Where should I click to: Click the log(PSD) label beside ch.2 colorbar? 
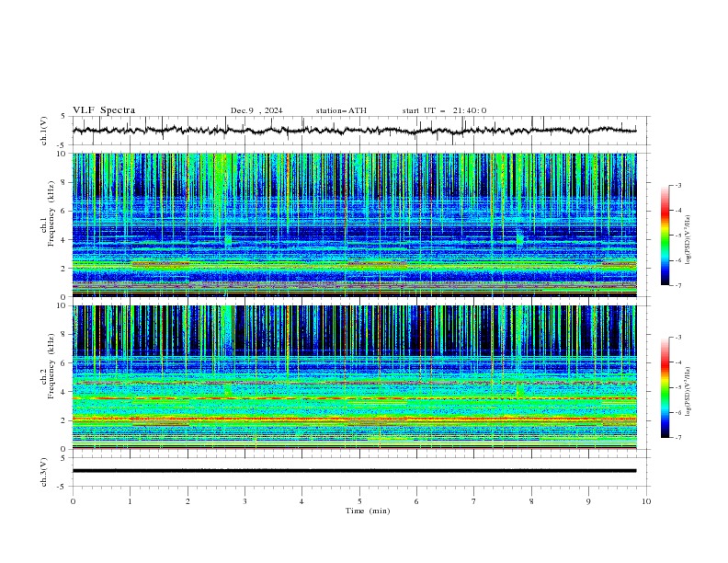pyautogui.click(x=688, y=391)
